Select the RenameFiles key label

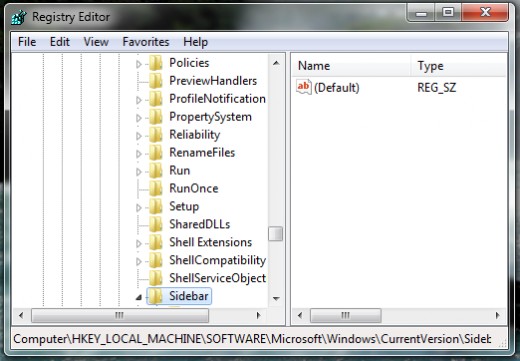click(202, 153)
